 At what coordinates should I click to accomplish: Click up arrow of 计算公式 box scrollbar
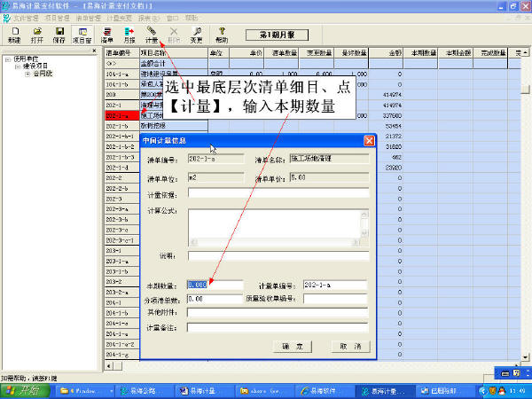pos(364,214)
